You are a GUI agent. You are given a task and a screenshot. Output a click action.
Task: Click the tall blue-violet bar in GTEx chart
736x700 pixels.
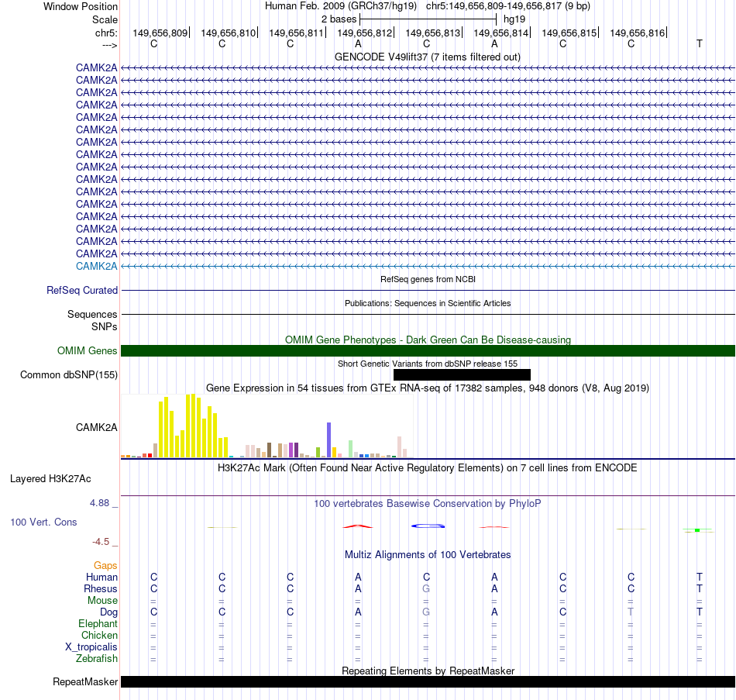point(329,440)
